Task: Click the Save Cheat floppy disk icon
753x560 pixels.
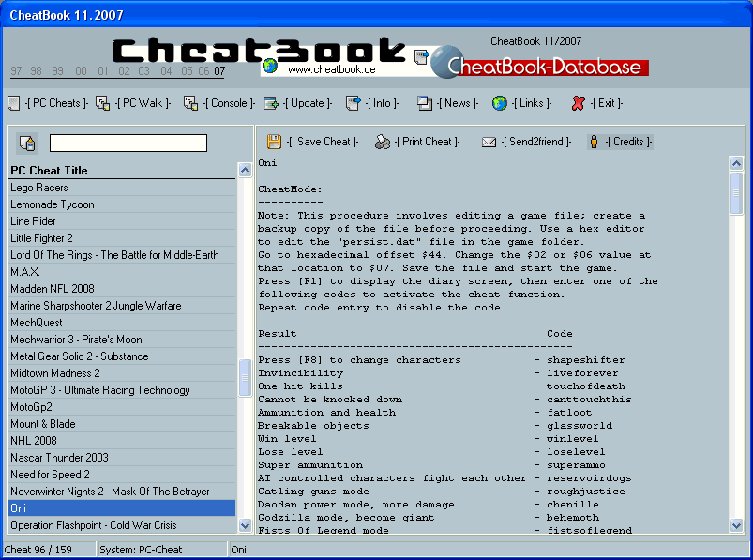Action: [x=274, y=142]
